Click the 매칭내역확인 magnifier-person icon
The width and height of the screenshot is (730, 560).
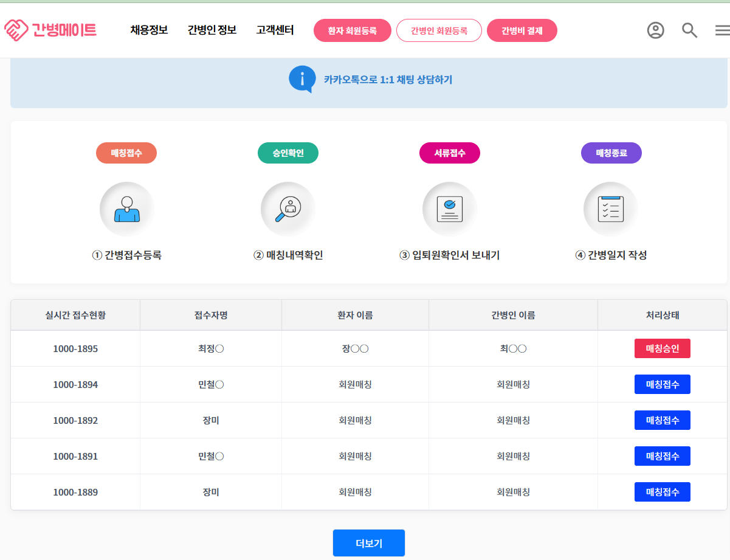click(288, 208)
